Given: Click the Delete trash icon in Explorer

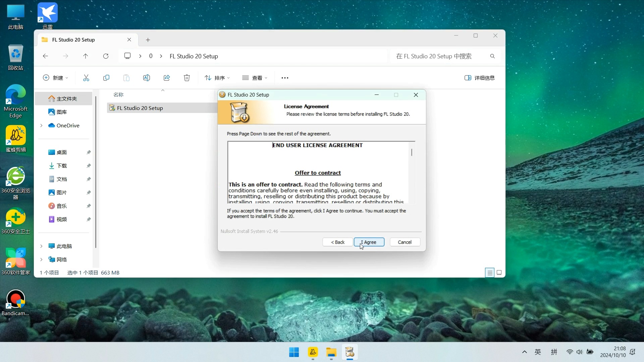Looking at the screenshot, I should point(187,78).
